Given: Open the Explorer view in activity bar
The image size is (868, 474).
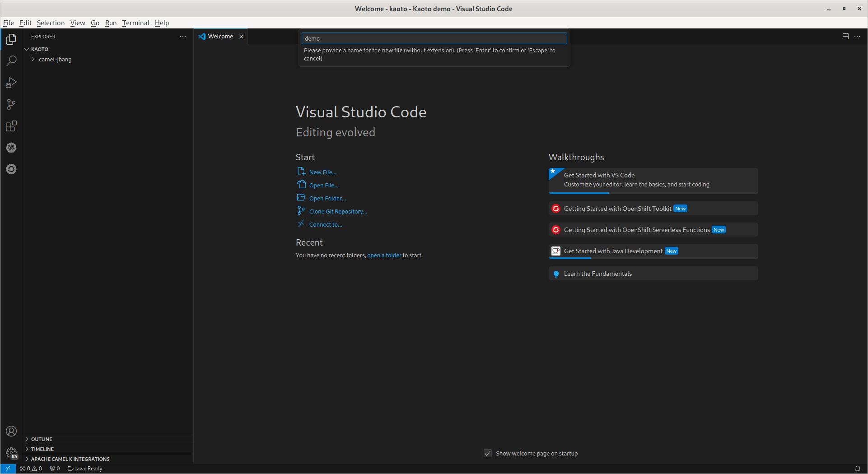Looking at the screenshot, I should 11,39.
